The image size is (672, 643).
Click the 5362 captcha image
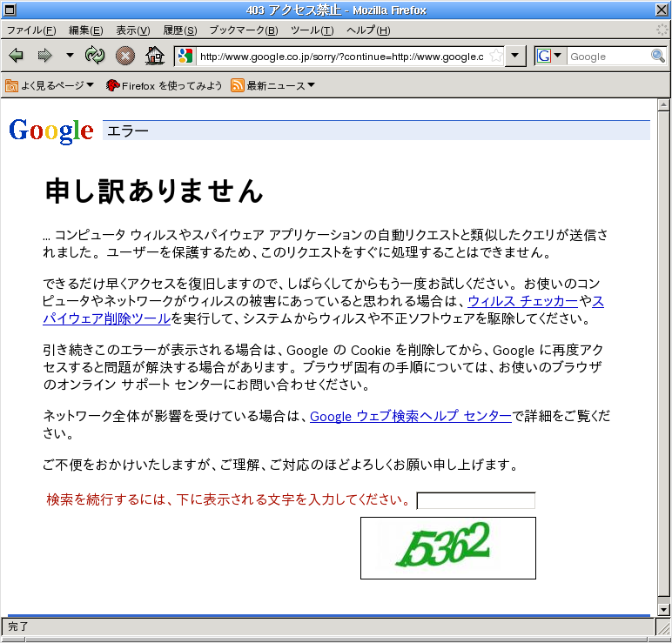pos(448,548)
